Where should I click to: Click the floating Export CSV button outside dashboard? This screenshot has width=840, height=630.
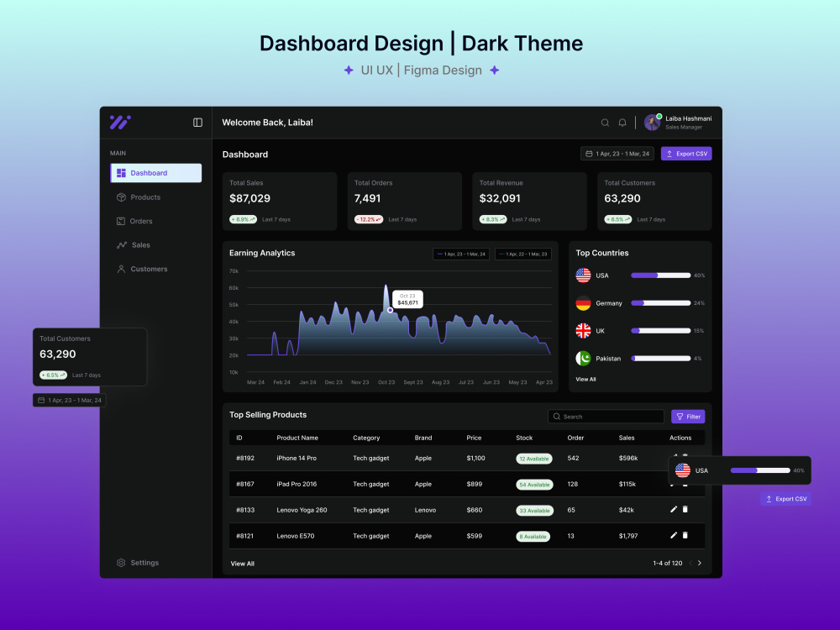[786, 499]
